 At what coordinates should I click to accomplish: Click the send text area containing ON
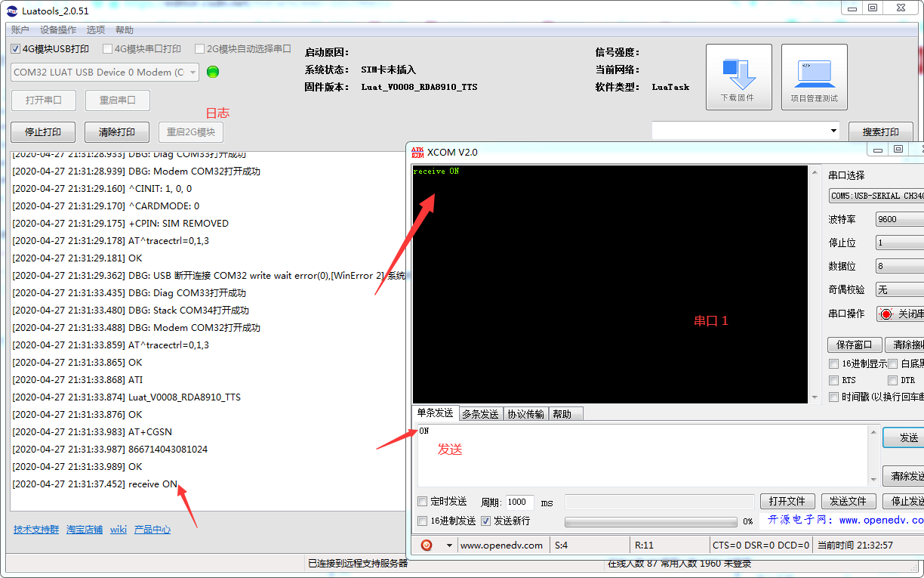tap(642, 456)
